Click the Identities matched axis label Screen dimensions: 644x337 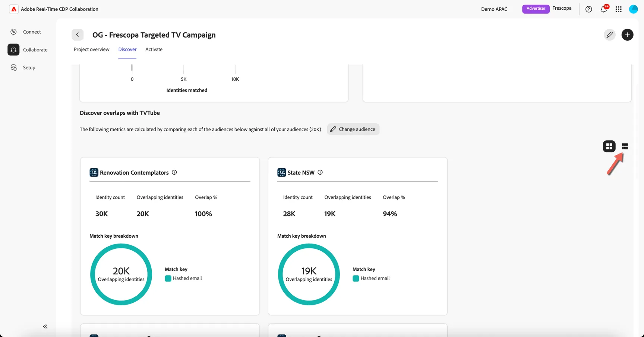pos(187,90)
